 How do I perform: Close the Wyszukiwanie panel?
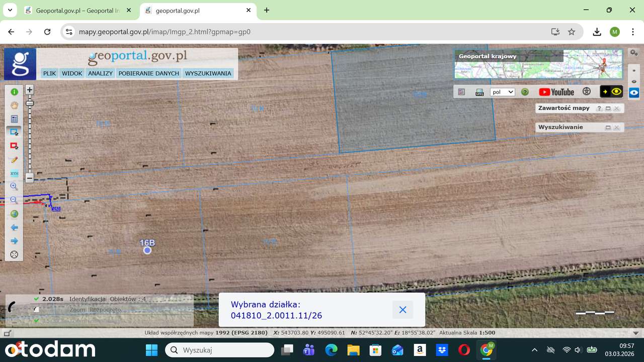[x=616, y=127]
